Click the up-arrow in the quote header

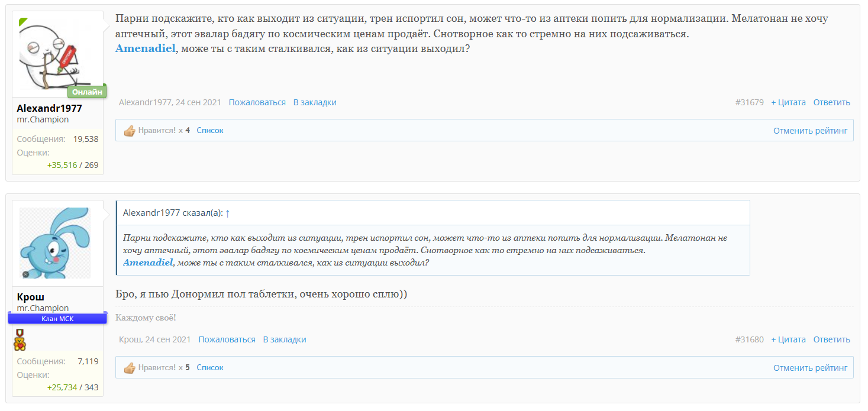click(x=228, y=213)
